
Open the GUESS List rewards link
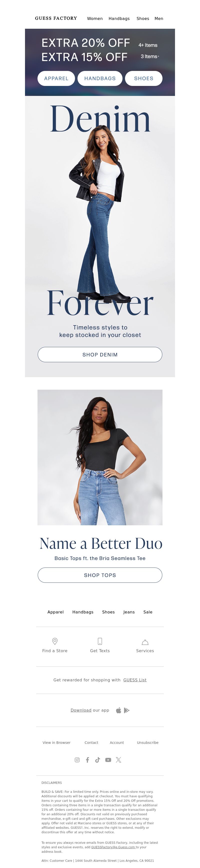click(135, 680)
